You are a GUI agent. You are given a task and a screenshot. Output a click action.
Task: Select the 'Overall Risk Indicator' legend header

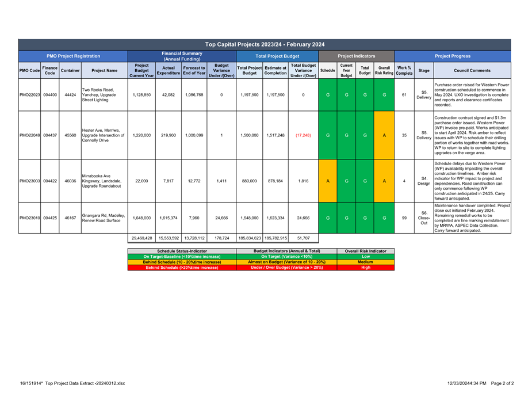tap(366, 251)
